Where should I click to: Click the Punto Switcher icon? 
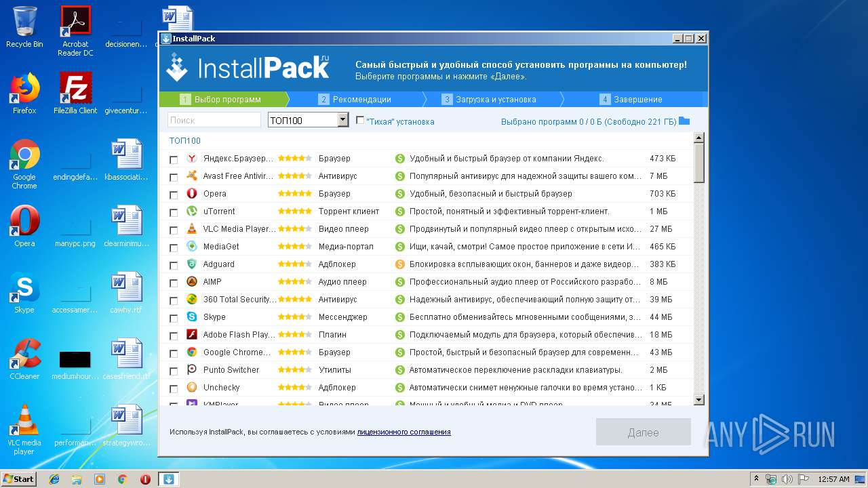tap(192, 369)
